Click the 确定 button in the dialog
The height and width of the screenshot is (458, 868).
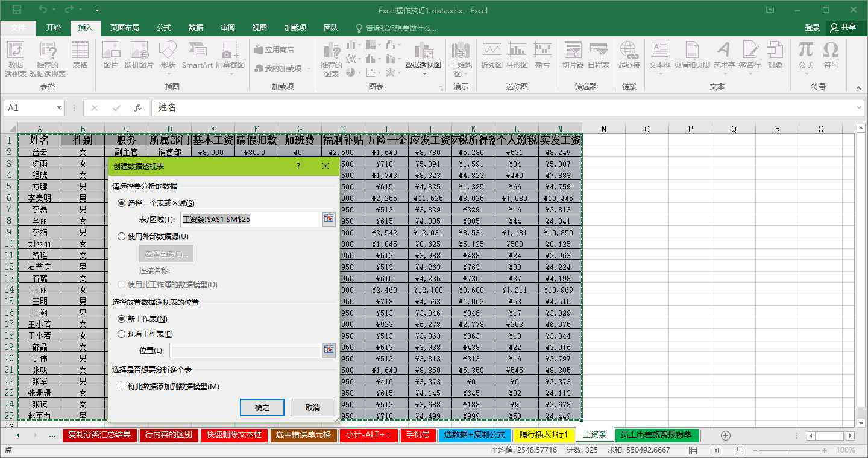(262, 407)
